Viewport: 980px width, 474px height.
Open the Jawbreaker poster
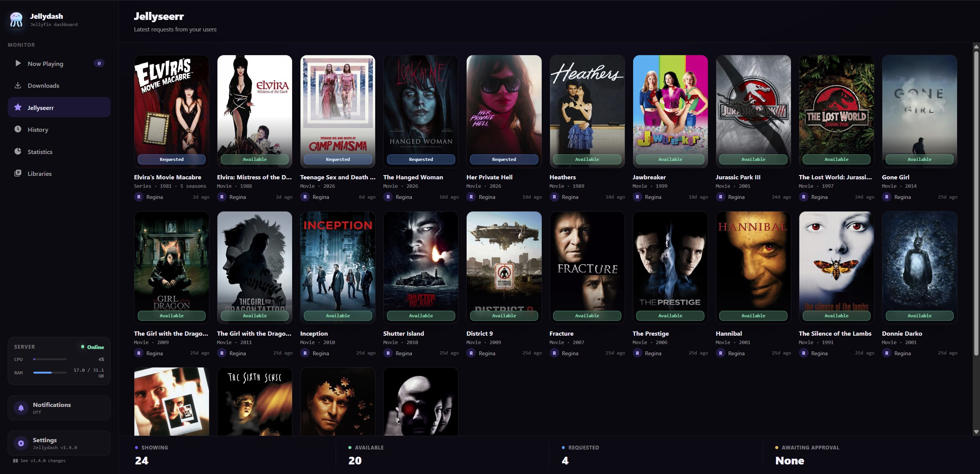click(670, 111)
